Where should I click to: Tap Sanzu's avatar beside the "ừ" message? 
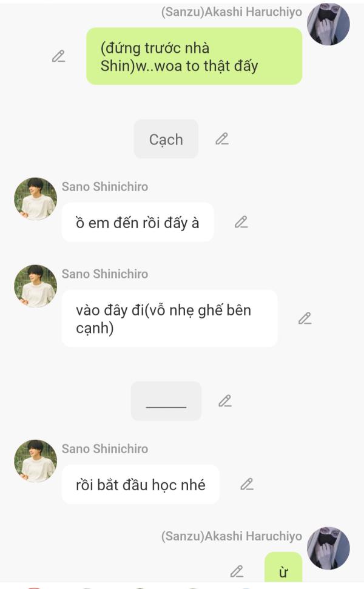point(328,548)
